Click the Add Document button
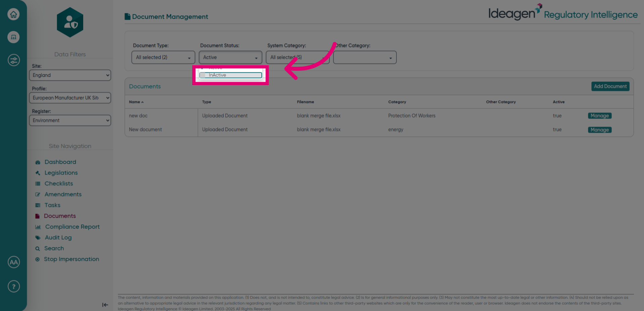Viewport: 644px width, 311px height. point(610,86)
